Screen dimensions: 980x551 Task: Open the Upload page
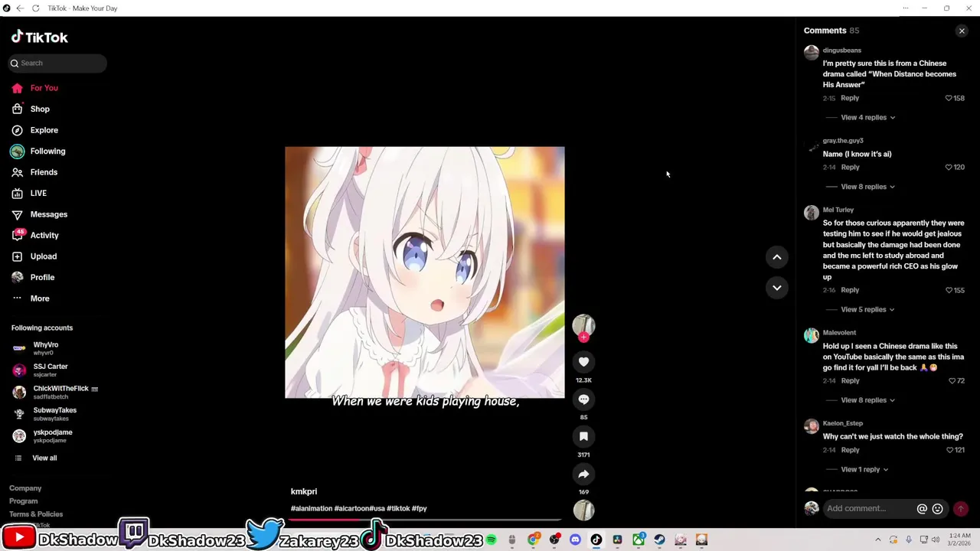tap(34, 256)
